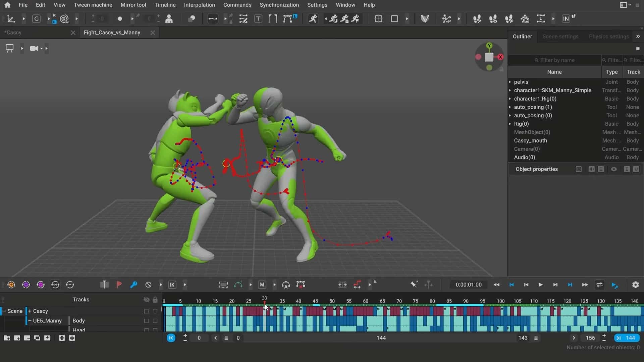644x362 pixels.
Task: Select the auto_posing (1) item in the Outliner
Action: (533, 107)
